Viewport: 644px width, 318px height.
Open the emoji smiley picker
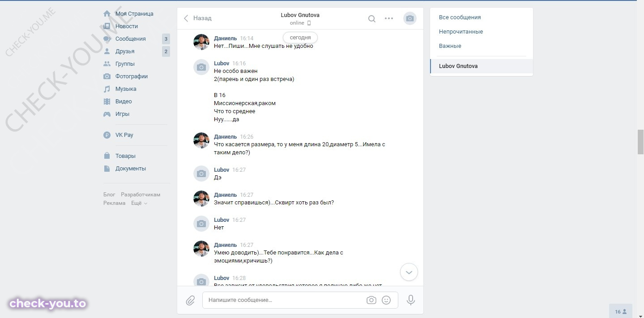tap(386, 300)
